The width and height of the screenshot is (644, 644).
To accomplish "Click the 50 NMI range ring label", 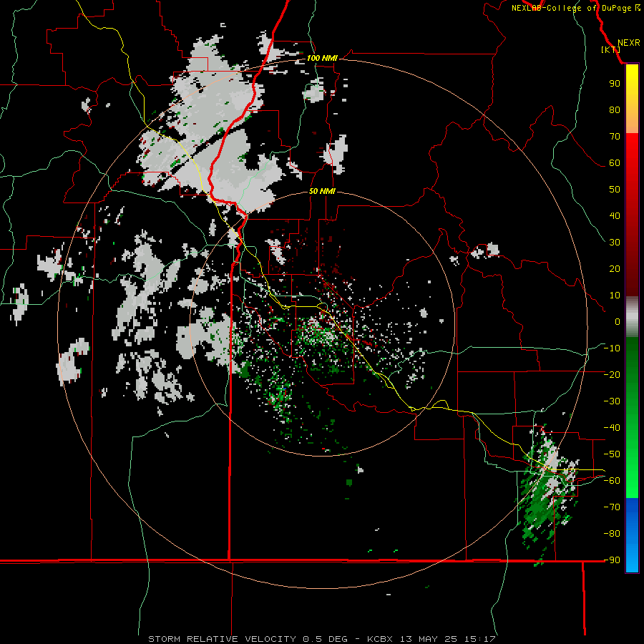I will coord(322,191).
